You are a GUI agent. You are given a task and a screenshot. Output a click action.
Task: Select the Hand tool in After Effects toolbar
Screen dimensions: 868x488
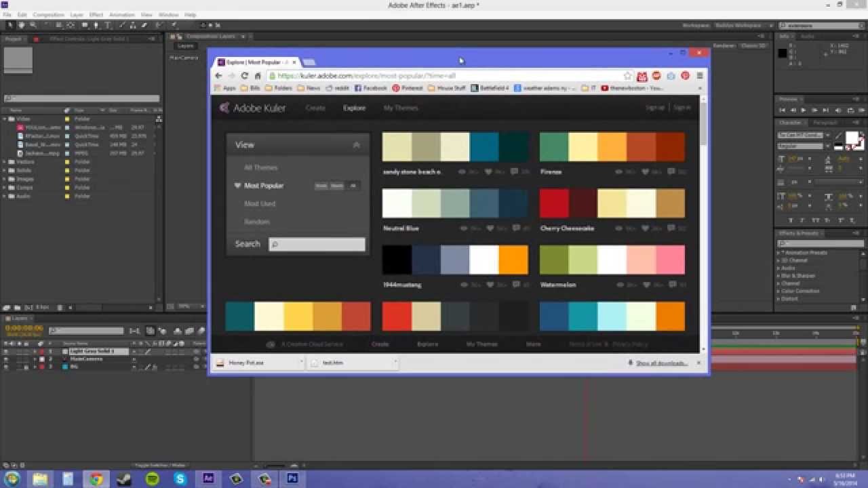(x=22, y=25)
